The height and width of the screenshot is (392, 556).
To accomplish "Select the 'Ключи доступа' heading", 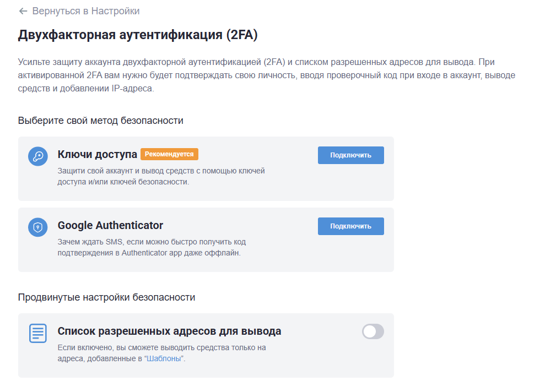I will click(97, 154).
